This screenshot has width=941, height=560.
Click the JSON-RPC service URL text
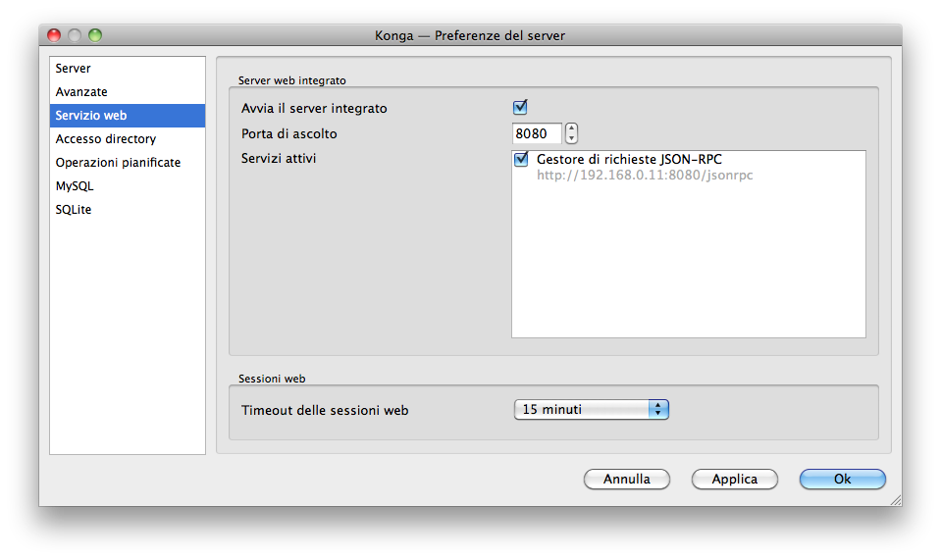[x=644, y=176]
